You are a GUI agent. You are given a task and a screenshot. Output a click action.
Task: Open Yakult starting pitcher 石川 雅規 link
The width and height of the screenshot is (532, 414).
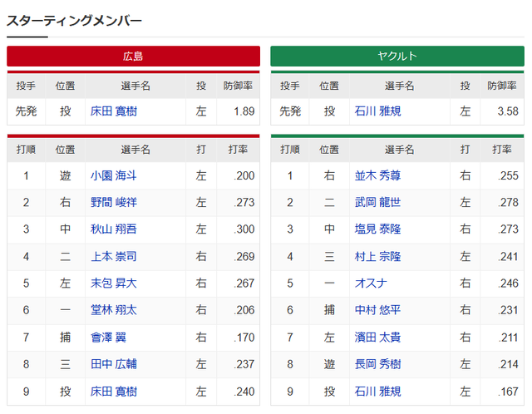click(x=377, y=111)
